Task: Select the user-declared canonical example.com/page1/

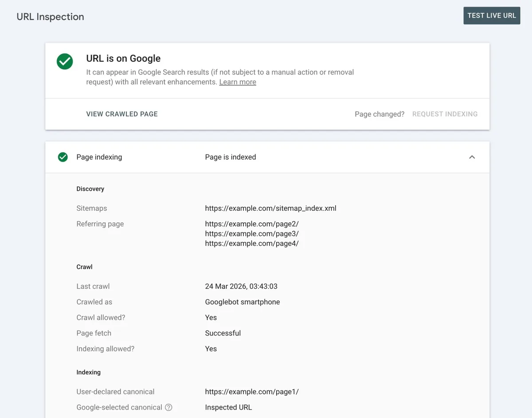Action: click(x=252, y=391)
